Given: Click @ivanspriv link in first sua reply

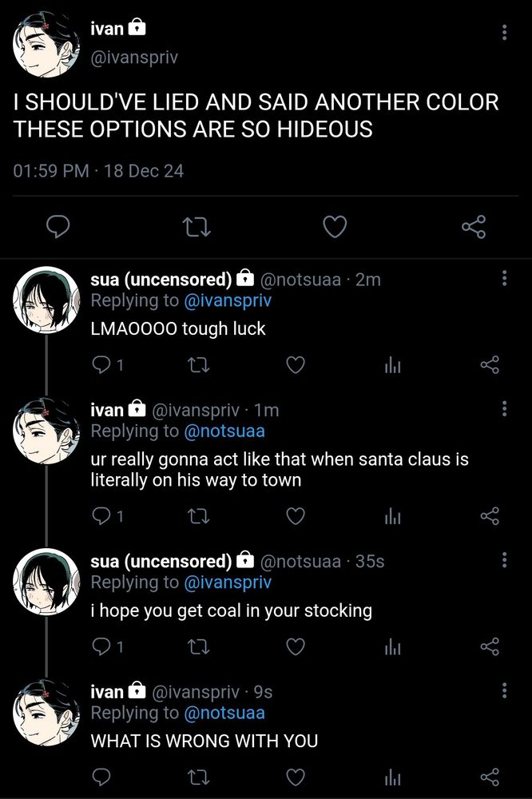Looking at the screenshot, I should click(x=228, y=300).
